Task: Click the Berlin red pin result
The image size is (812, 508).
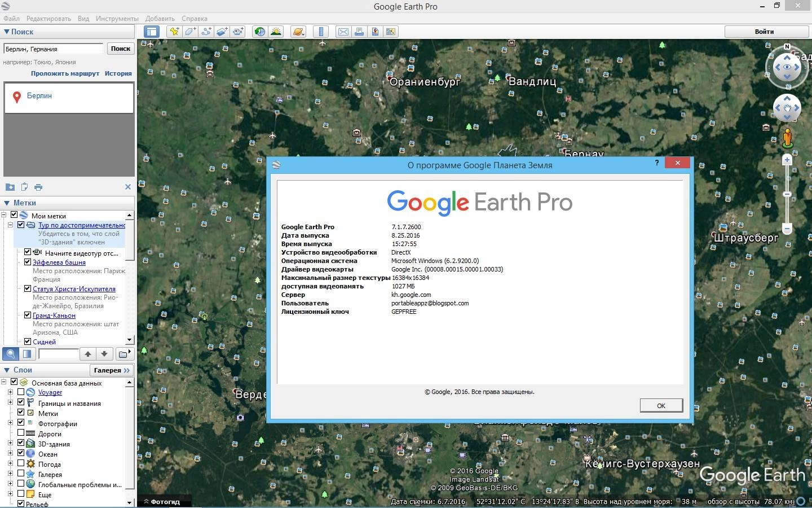Action: click(17, 97)
